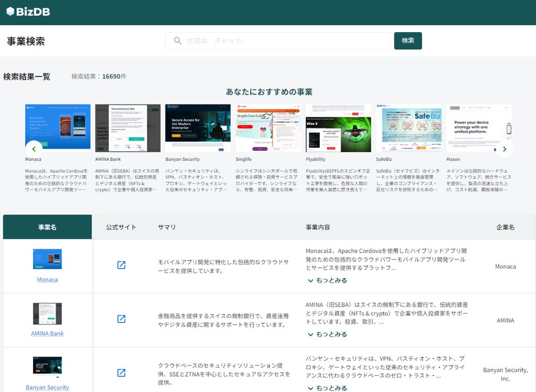Image resolution: width=536 pixels, height=392 pixels.
Task: Open official site icon for Banyan Security row
Action: pos(121,372)
